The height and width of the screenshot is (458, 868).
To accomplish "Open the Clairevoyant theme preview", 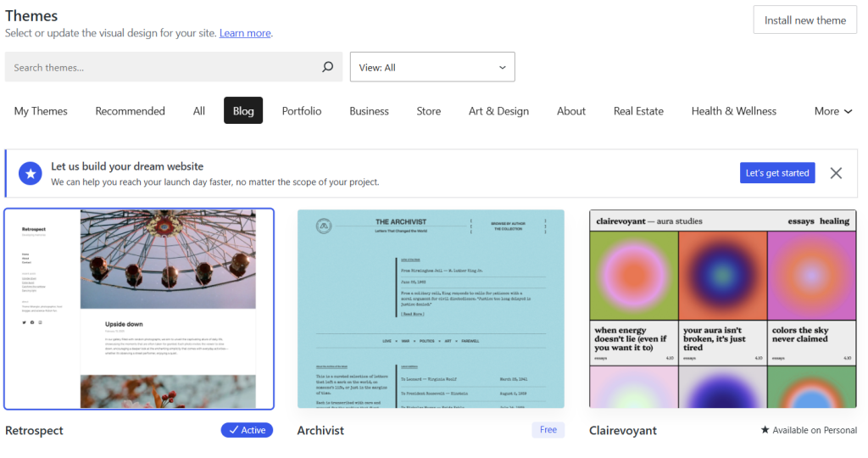I will point(723,309).
